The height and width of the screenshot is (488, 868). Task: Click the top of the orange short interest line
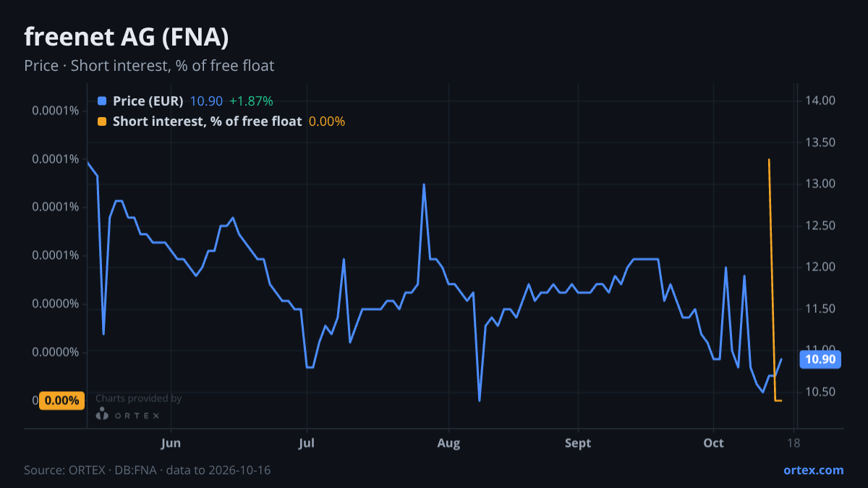pyautogui.click(x=769, y=160)
